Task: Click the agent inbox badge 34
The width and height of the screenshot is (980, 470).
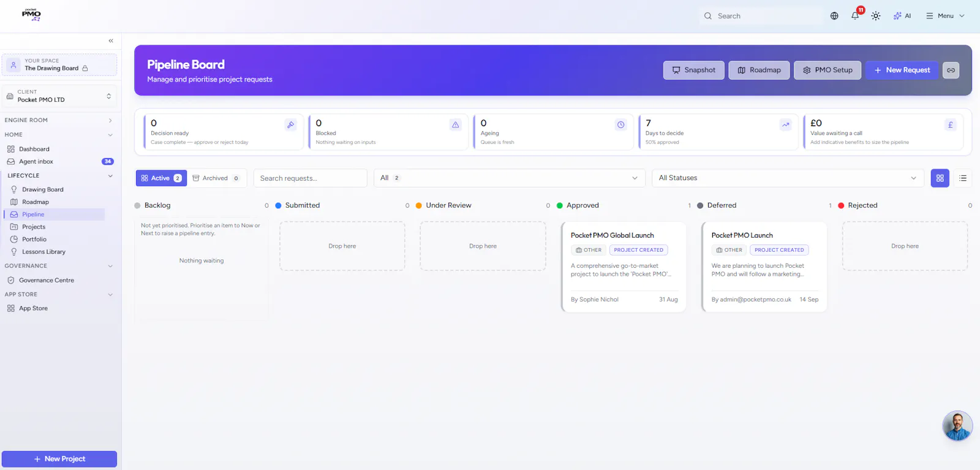Action: [108, 162]
